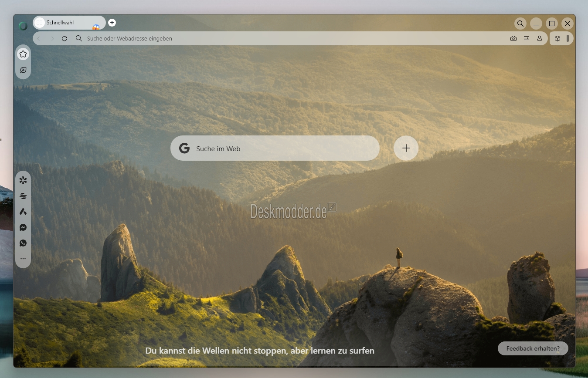This screenshot has width=588, height=378.
Task: Click the Google G logo in search box
Action: coord(184,148)
